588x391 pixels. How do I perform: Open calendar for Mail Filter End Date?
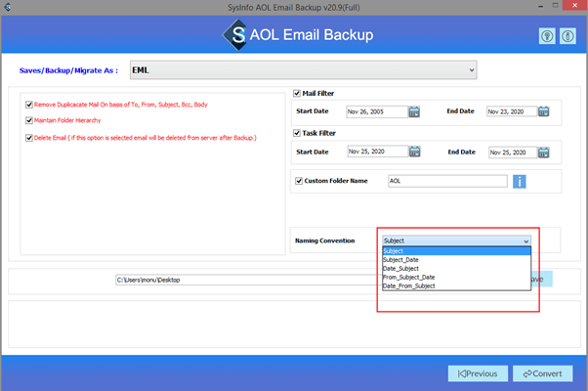tap(543, 111)
